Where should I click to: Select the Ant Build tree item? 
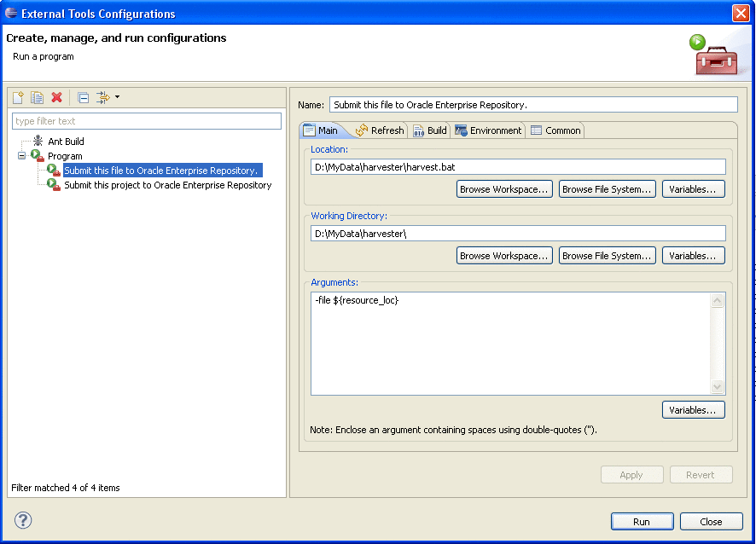66,142
